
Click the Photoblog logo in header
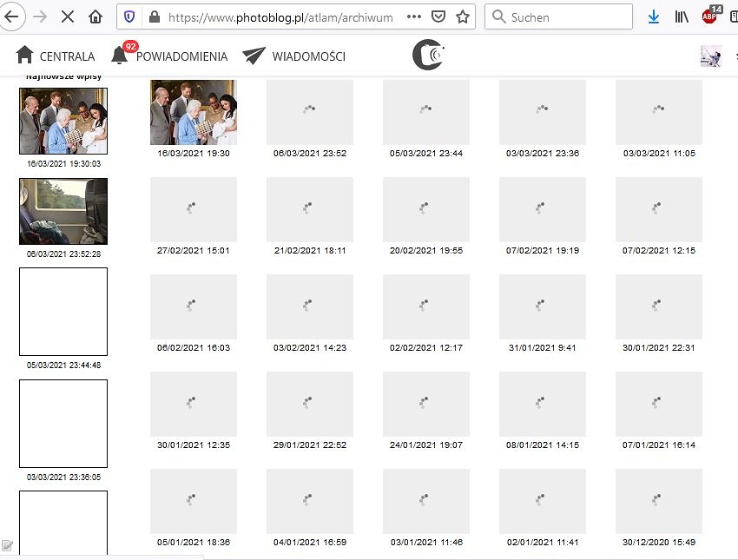[428, 55]
